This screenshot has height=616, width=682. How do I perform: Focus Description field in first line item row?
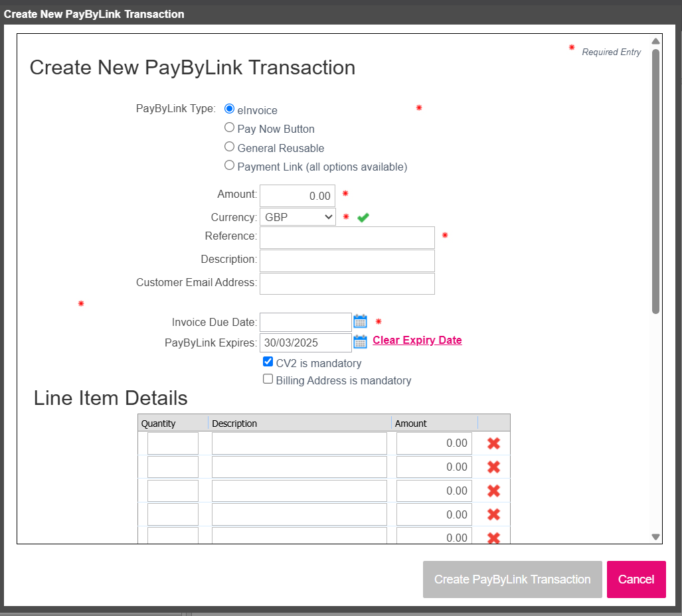point(299,443)
